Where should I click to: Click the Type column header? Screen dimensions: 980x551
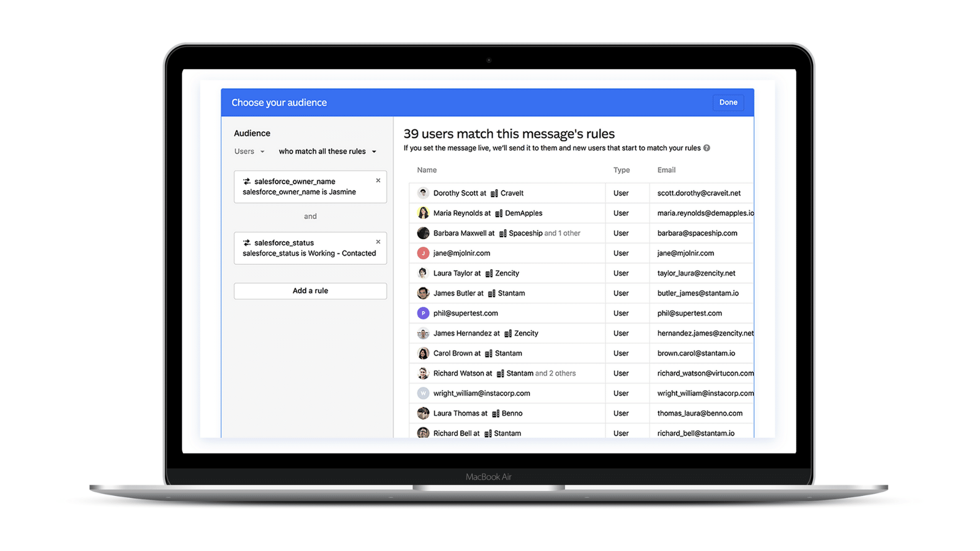coord(620,169)
